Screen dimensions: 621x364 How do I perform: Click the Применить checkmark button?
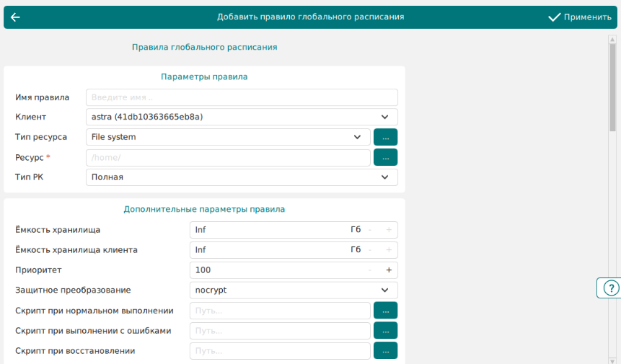[x=579, y=17]
